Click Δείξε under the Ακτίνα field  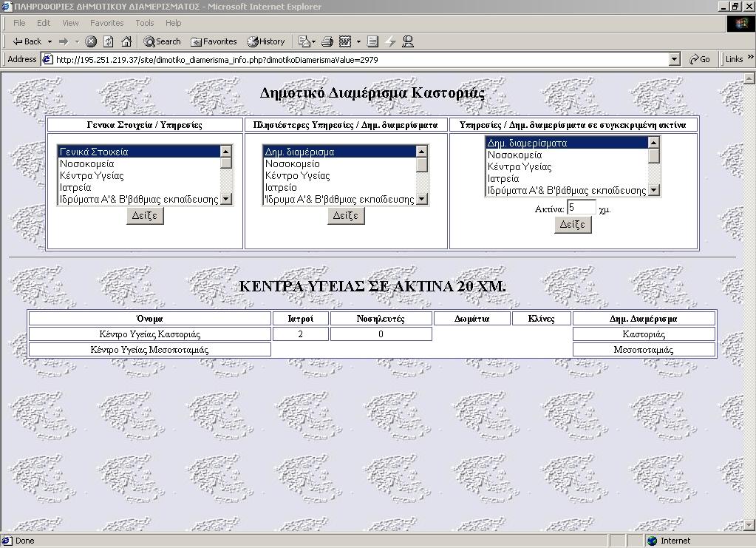(x=572, y=225)
